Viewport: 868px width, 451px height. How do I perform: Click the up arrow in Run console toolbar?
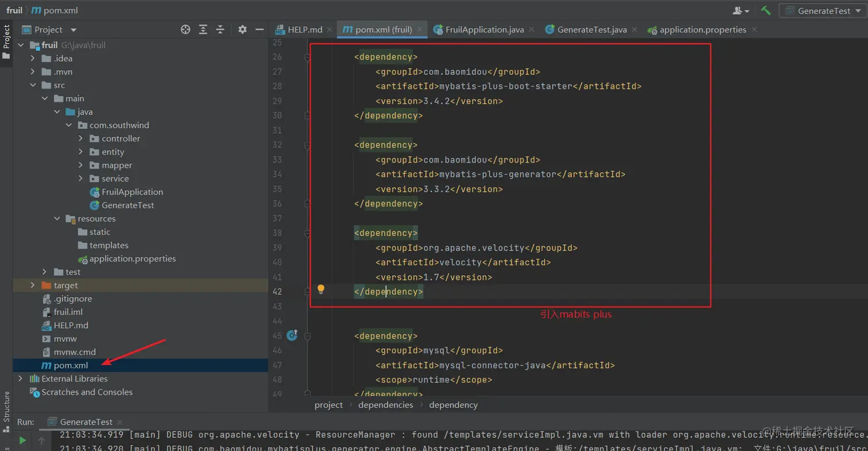click(41, 441)
